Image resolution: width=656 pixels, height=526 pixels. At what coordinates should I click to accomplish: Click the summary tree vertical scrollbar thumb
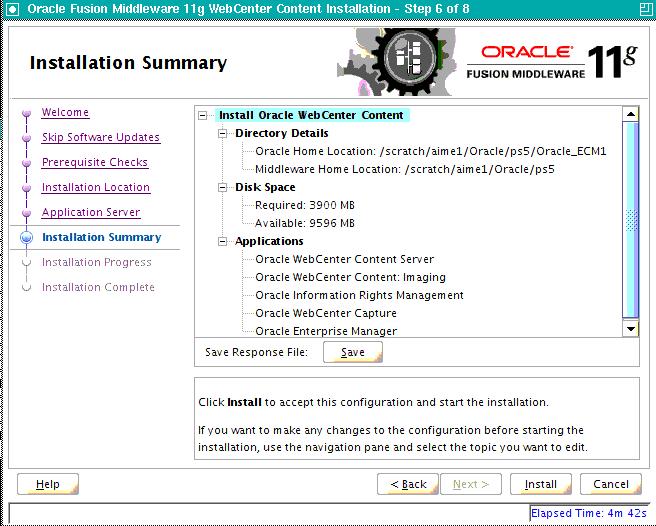point(630,220)
